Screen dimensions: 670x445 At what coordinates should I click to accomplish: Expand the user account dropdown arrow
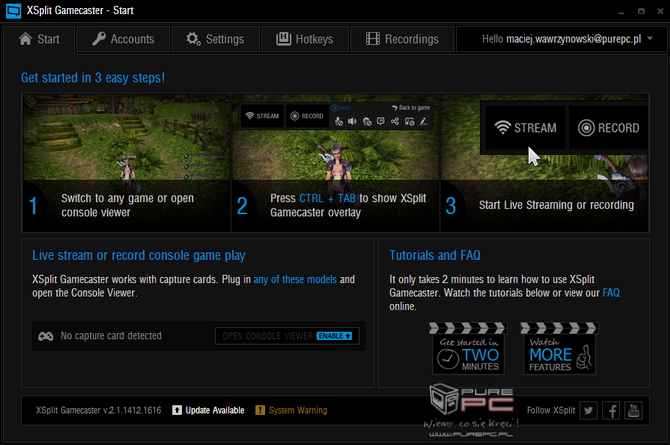(x=650, y=38)
